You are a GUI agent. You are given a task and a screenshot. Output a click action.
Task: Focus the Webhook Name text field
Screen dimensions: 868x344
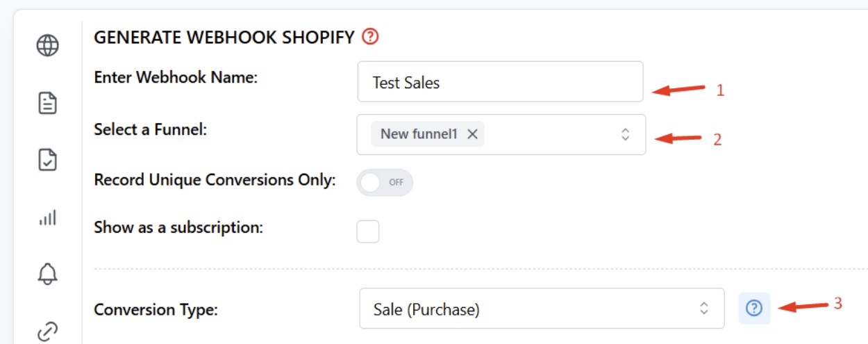click(x=501, y=82)
